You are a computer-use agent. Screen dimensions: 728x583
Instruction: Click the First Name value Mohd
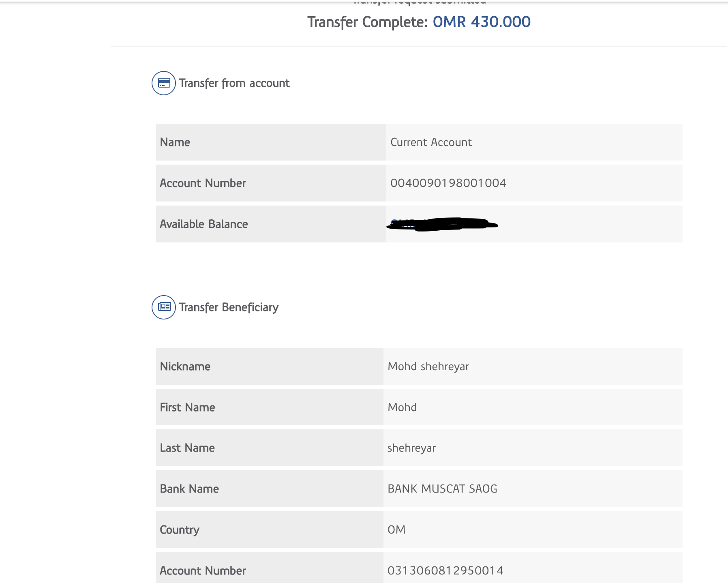[402, 407]
